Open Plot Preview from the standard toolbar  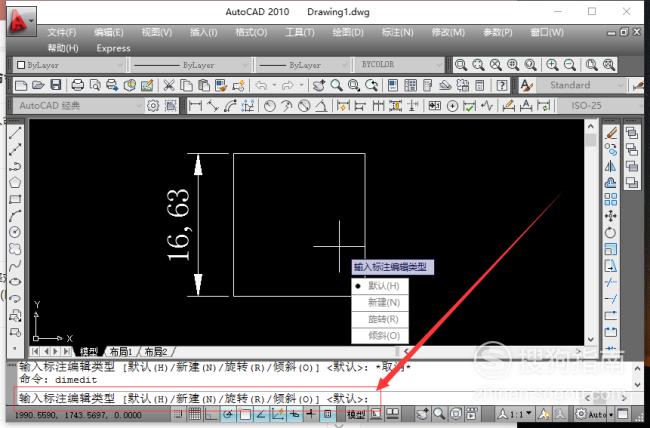[95, 85]
